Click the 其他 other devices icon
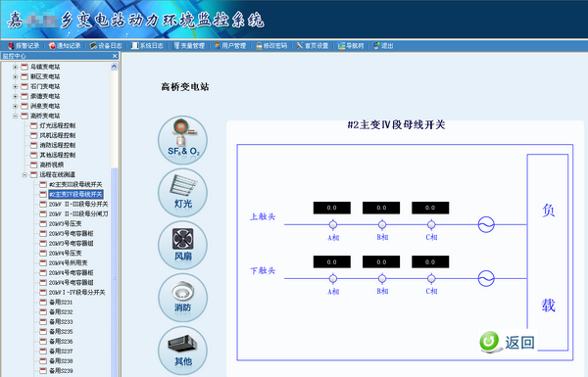The image size is (588, 377). click(182, 351)
